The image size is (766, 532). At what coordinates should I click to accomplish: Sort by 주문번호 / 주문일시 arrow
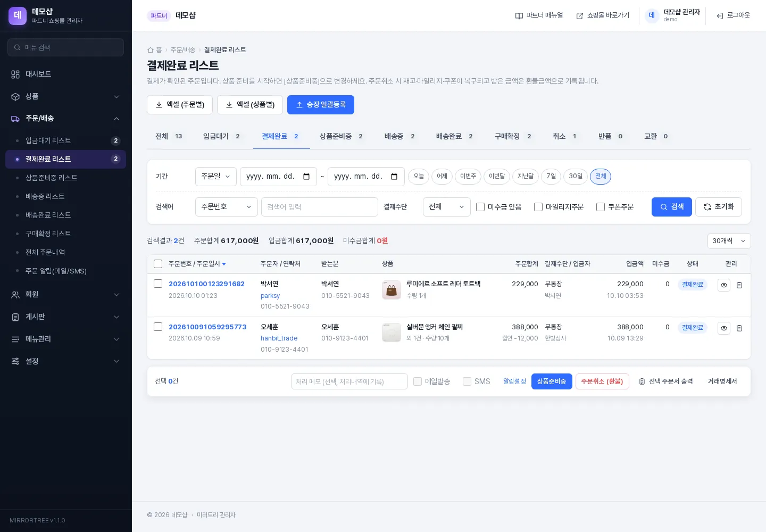click(224, 264)
